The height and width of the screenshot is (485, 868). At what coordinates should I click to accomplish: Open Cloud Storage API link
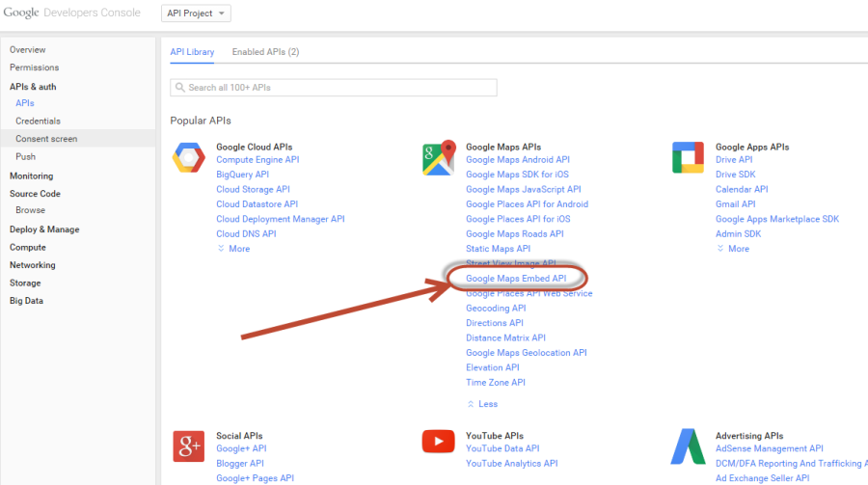coord(253,189)
